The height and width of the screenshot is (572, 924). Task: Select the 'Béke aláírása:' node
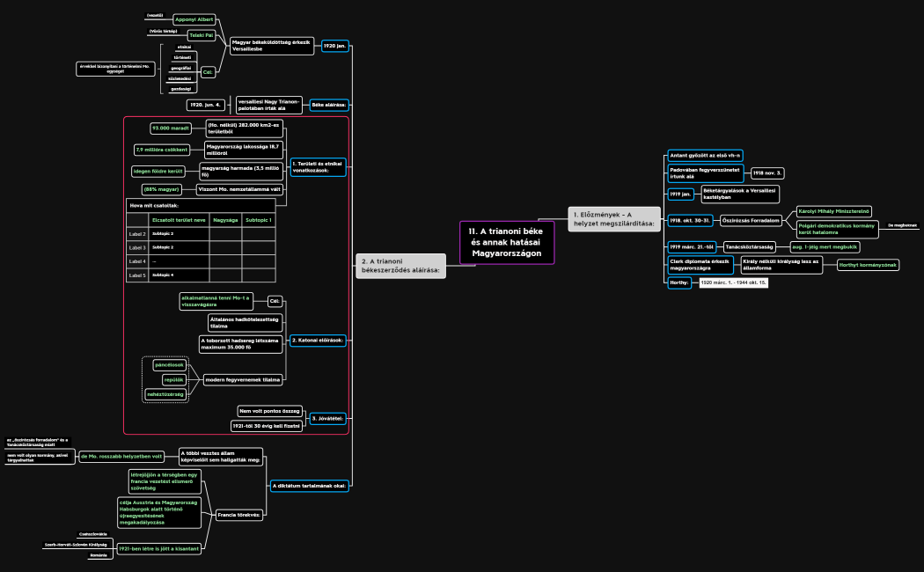coord(328,105)
